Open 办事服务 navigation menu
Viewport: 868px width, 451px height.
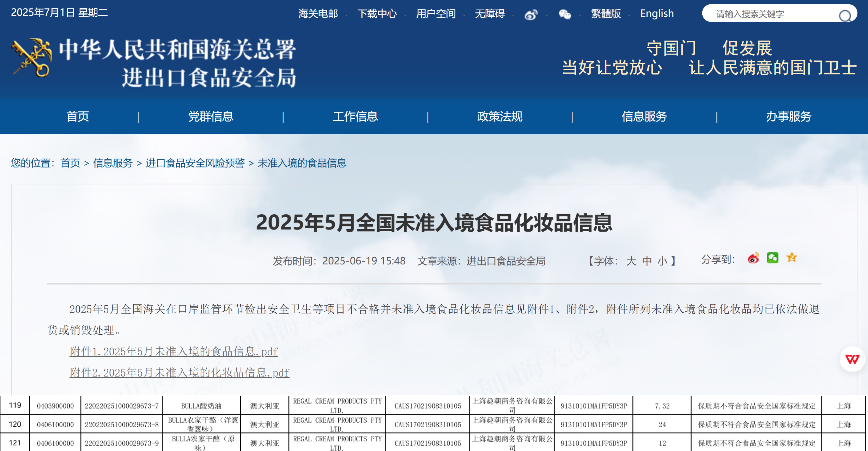pyautogui.click(x=788, y=117)
